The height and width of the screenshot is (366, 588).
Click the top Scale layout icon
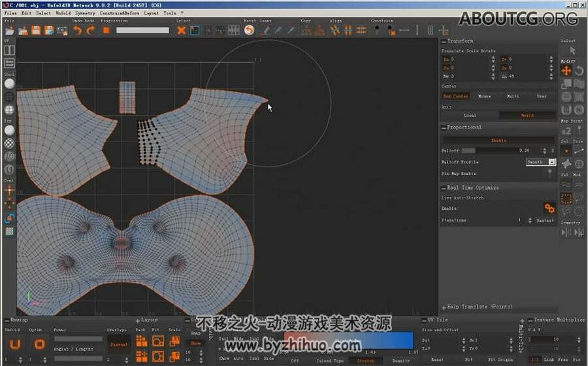174,341
